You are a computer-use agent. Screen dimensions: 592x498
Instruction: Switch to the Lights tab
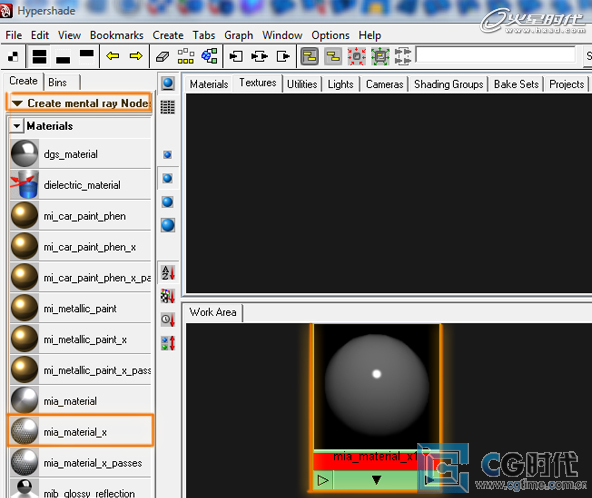click(341, 84)
